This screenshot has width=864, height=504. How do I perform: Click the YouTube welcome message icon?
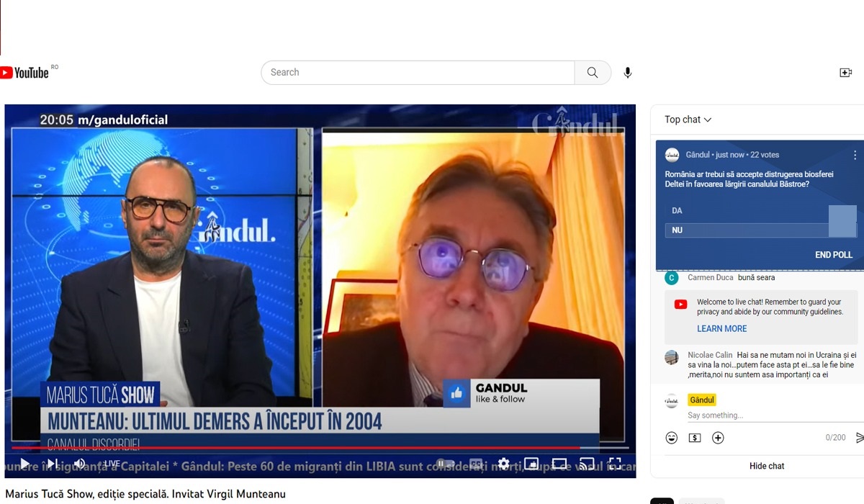tap(680, 305)
